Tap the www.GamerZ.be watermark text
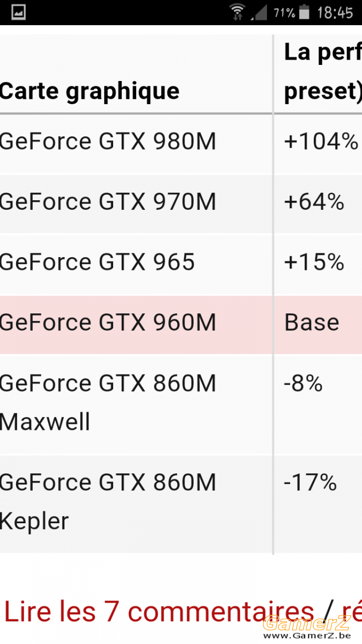Screen dimensions: 362x644 click(x=307, y=636)
